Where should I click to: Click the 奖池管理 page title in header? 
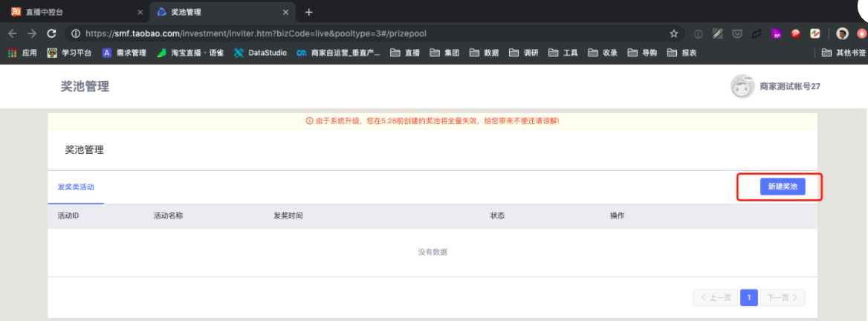[x=85, y=86]
